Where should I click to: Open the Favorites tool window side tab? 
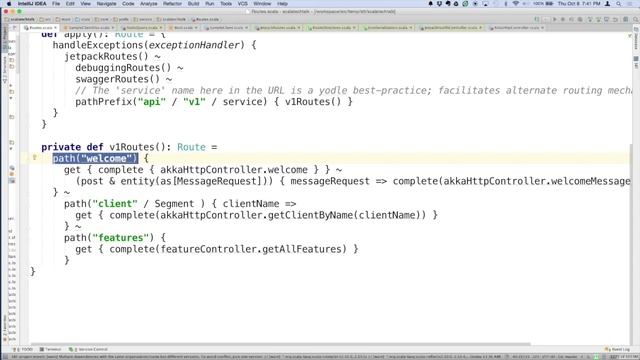[5, 327]
